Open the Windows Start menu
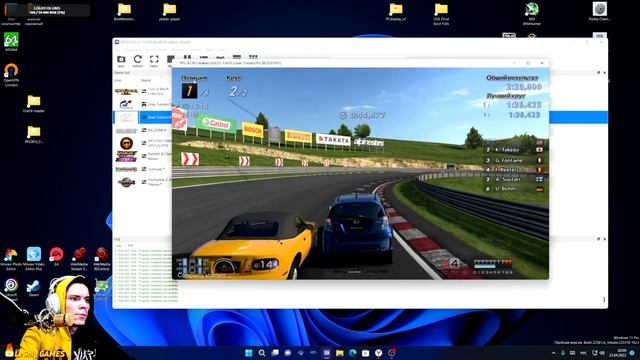This screenshot has height=360, width=640. point(249,353)
